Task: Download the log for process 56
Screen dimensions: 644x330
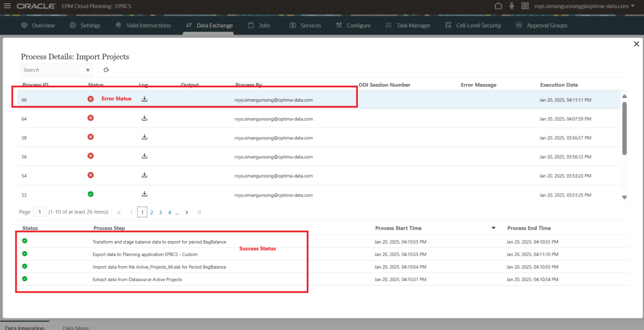Action: (144, 155)
